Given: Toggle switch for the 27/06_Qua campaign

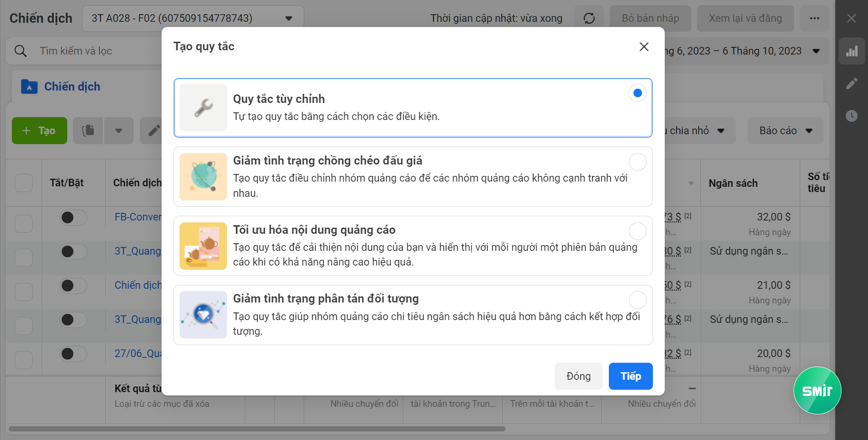Looking at the screenshot, I should (x=73, y=354).
